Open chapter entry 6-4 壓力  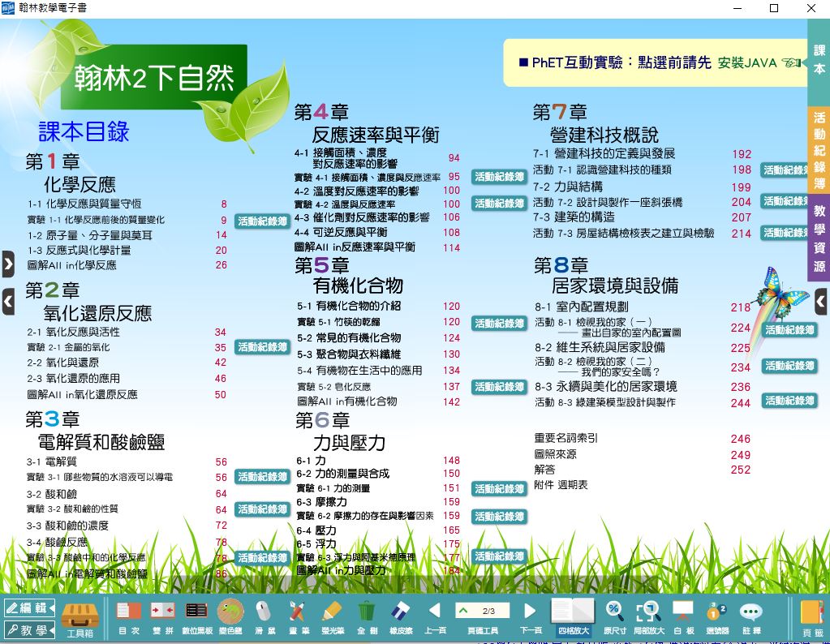(x=310, y=530)
